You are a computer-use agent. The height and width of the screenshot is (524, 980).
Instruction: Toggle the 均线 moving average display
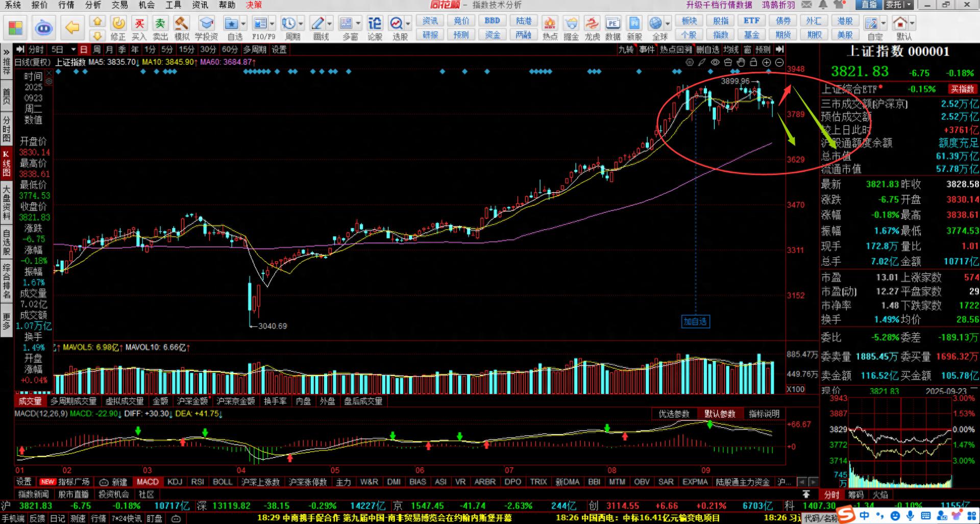click(731, 49)
